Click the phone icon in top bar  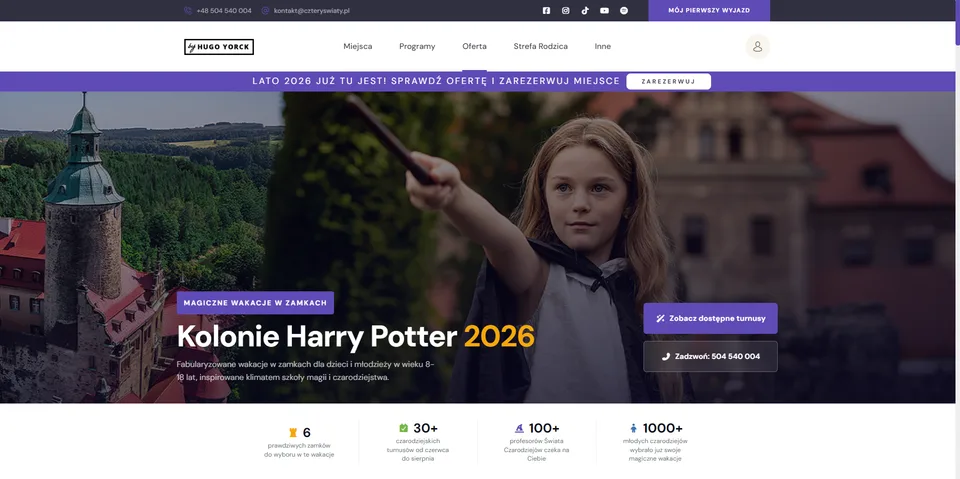(x=187, y=10)
